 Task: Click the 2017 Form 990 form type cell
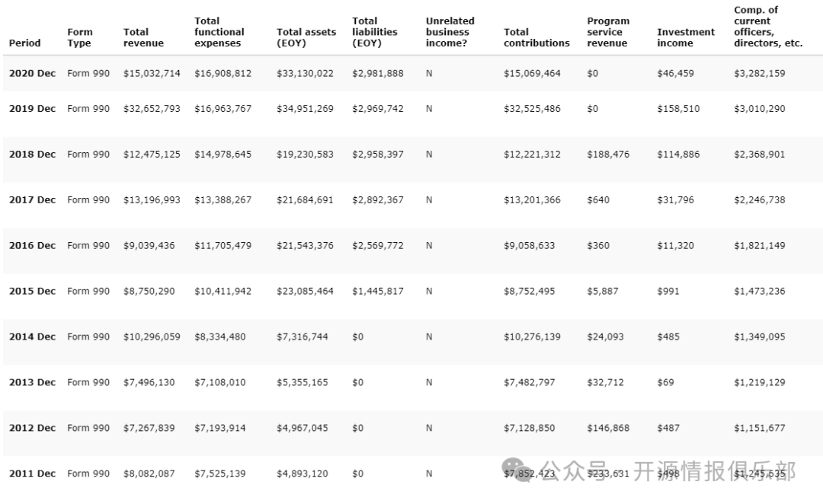click(x=88, y=200)
